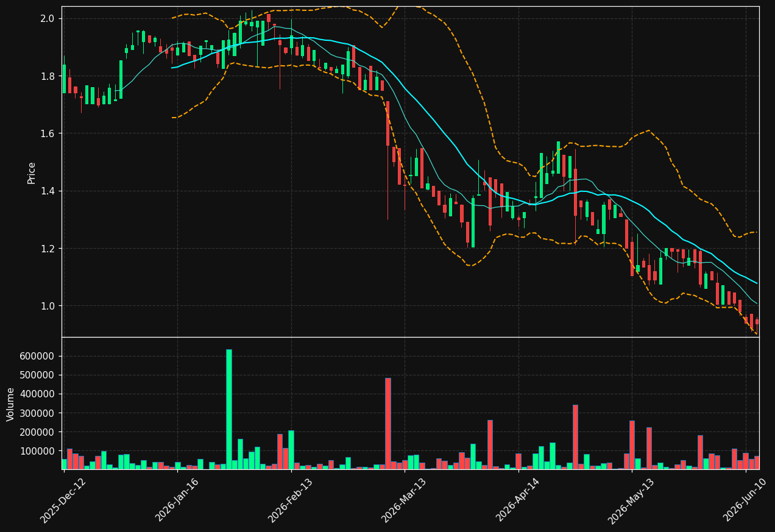Image resolution: width=775 pixels, height=532 pixels.
Task: Click the 2026-Feb-13 date label
Action: (x=291, y=500)
